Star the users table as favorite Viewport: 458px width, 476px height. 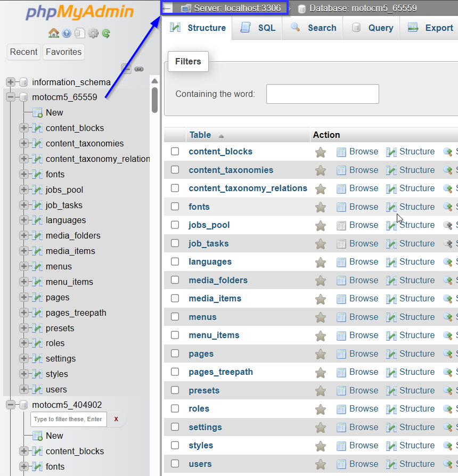[x=321, y=464]
